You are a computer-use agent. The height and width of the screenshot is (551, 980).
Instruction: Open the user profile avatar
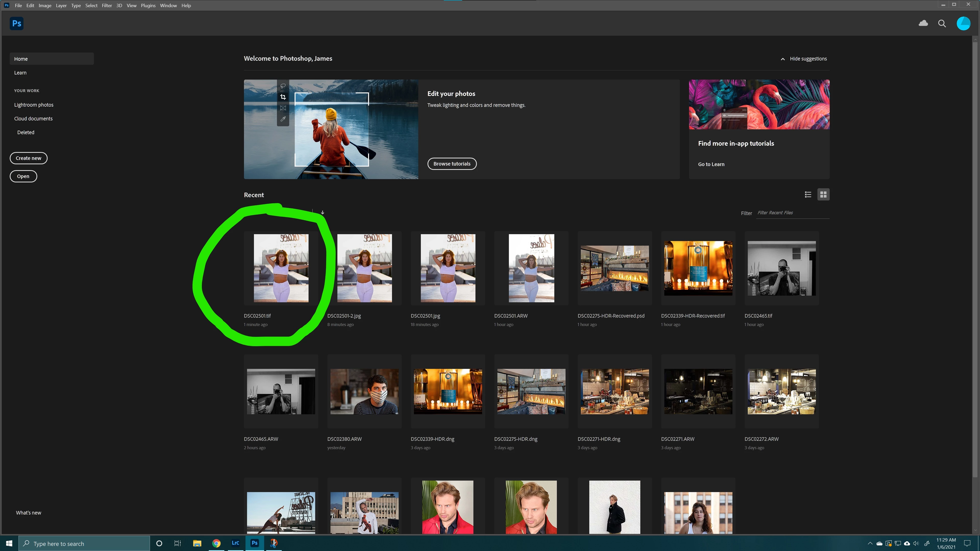point(963,23)
